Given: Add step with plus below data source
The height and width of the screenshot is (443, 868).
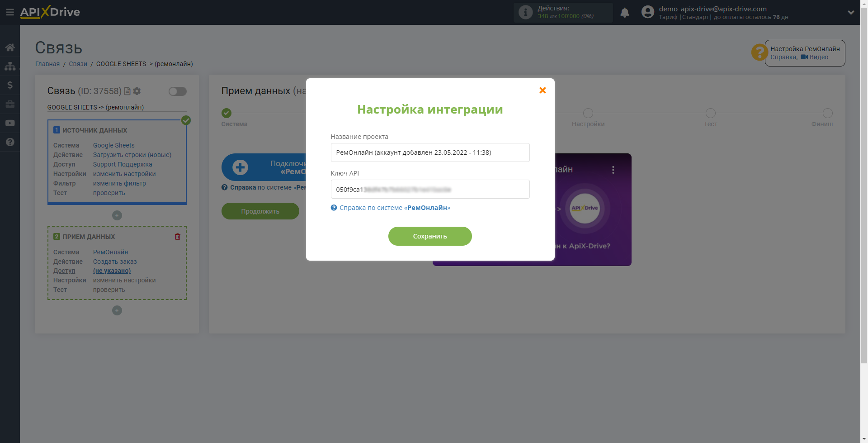Looking at the screenshot, I should [117, 215].
